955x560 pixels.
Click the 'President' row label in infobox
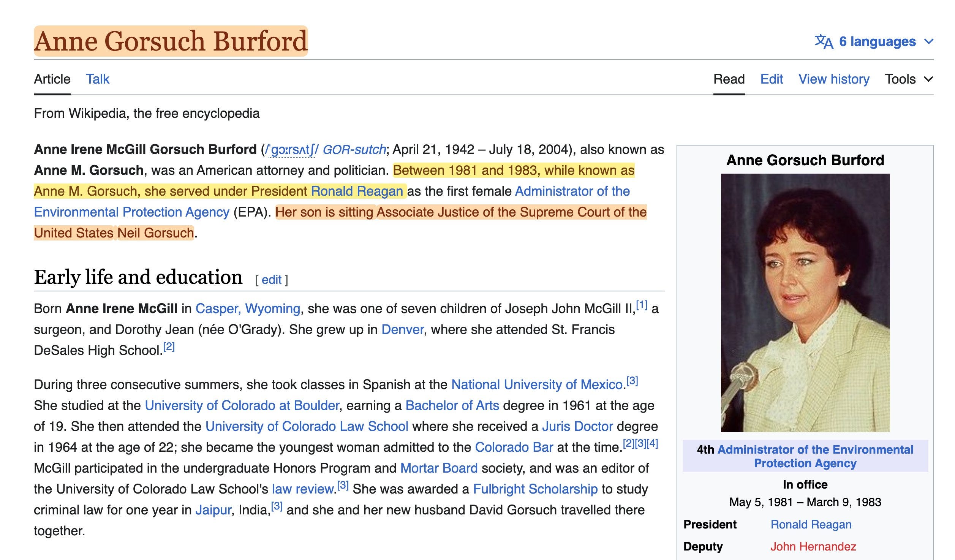coord(710,525)
